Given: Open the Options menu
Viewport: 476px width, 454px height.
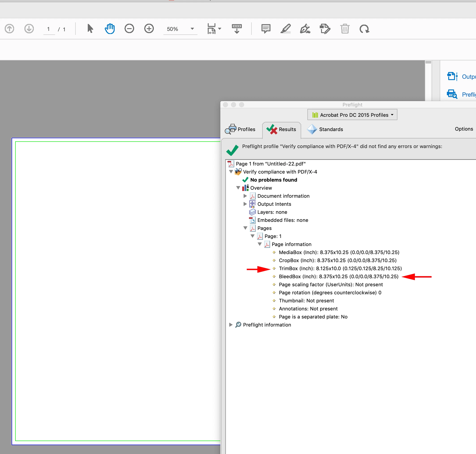Looking at the screenshot, I should point(464,129).
